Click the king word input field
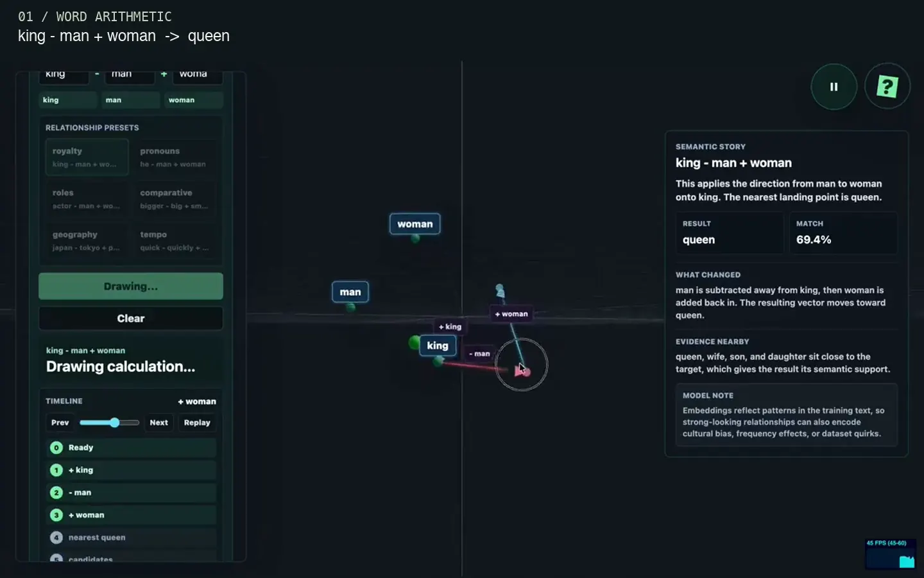924x578 pixels. (x=64, y=76)
